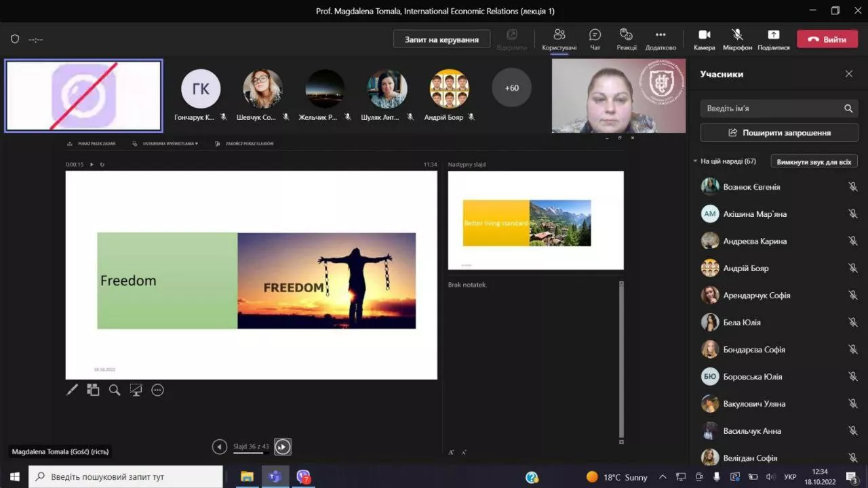Open Teams app in Windows taskbar
This screenshot has width=868, height=488.
275,476
